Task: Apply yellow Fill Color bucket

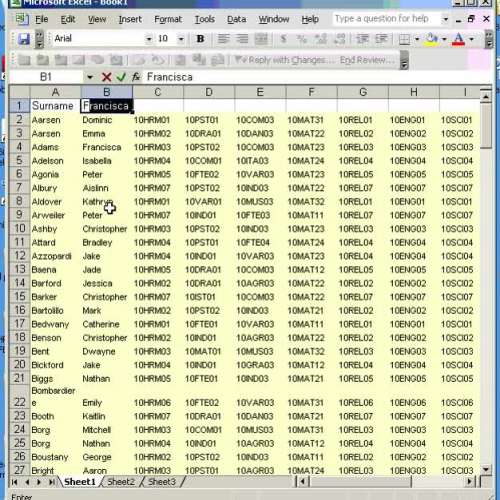Action: [x=432, y=39]
